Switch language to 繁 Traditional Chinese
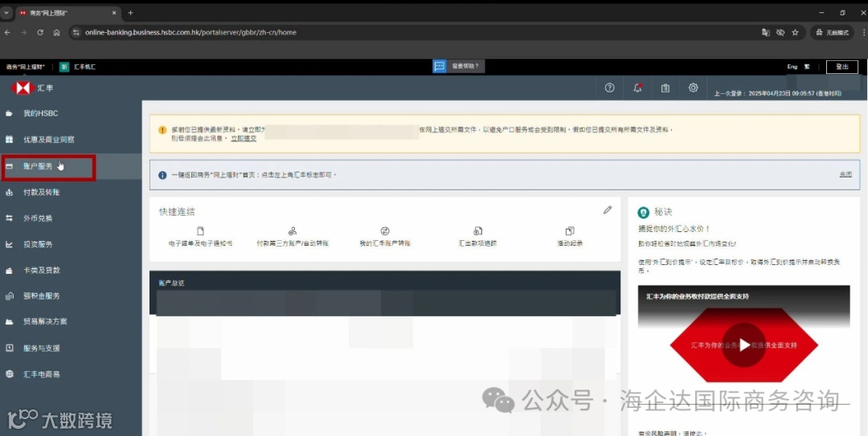This screenshot has height=436, width=868. 807,67
